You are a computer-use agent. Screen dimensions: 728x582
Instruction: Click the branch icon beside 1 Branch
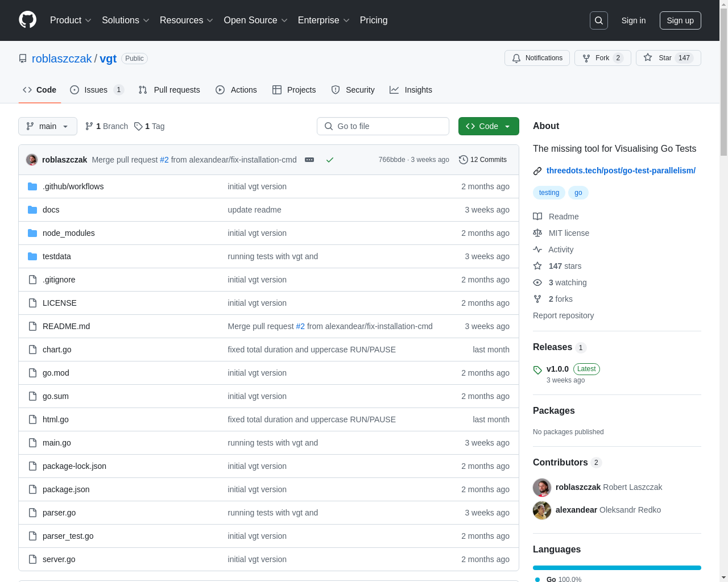89,126
